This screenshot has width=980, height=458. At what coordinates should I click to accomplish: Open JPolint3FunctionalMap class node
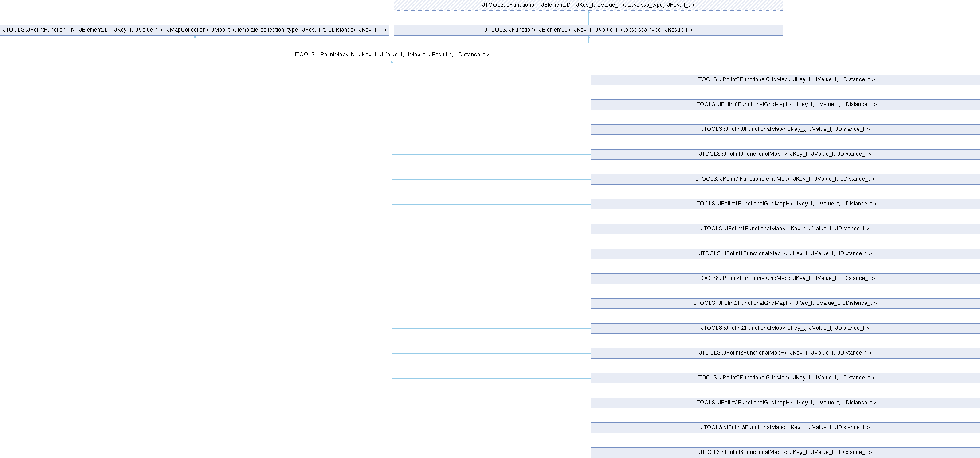click(x=785, y=428)
